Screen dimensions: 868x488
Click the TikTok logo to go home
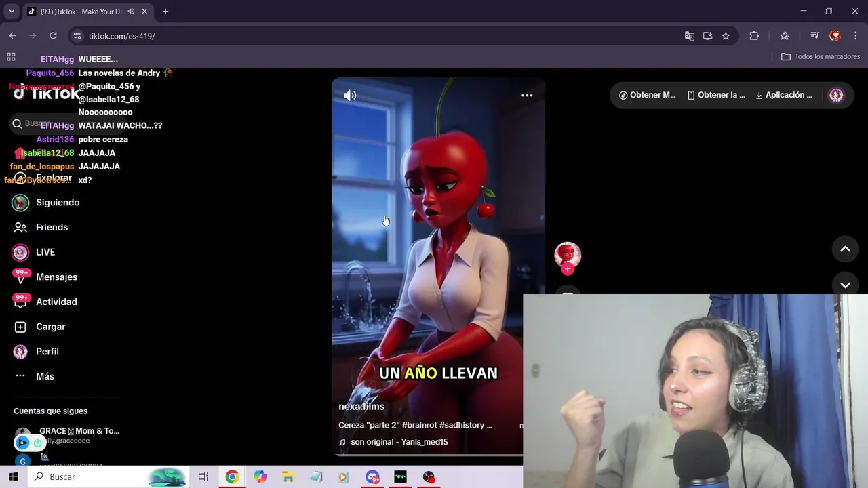[x=46, y=94]
